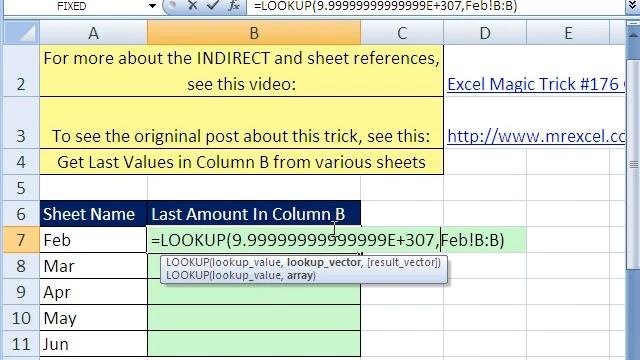Select the green cell beside Jun

pos(254,344)
